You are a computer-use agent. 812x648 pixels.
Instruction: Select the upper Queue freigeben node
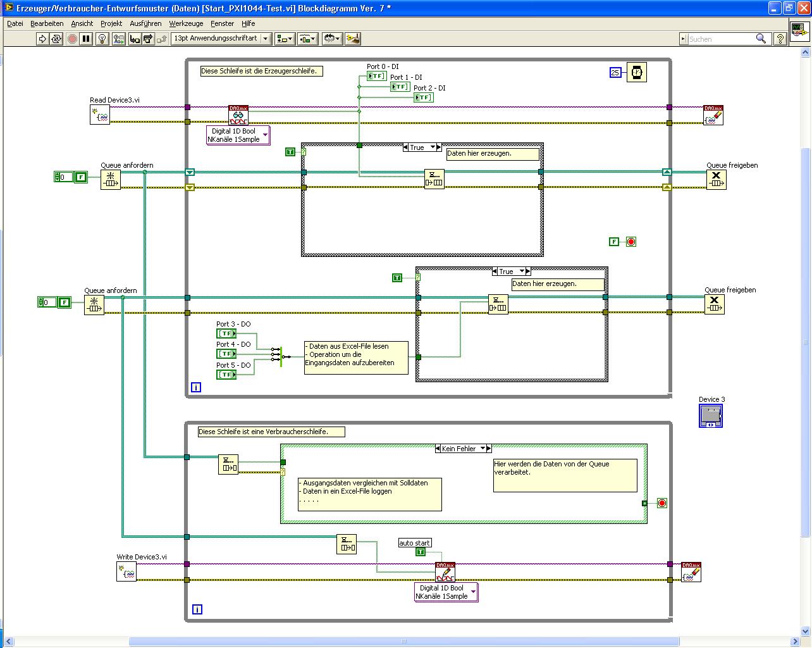click(x=717, y=180)
